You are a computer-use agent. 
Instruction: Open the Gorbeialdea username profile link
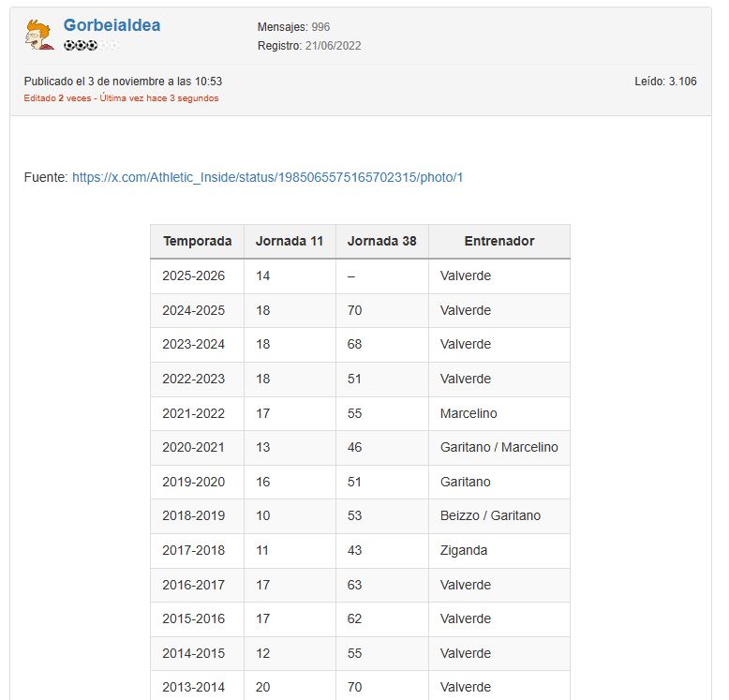pyautogui.click(x=112, y=26)
